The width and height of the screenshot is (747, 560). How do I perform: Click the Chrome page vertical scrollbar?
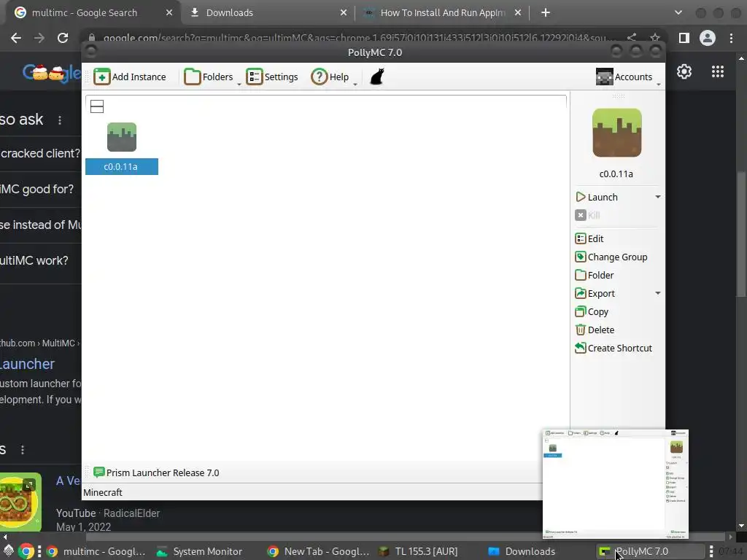741,233
